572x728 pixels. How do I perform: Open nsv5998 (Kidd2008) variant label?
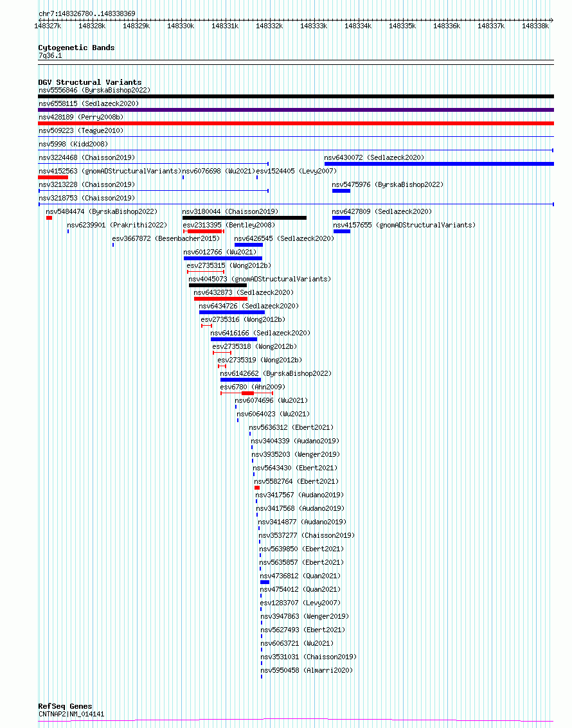[73, 144]
